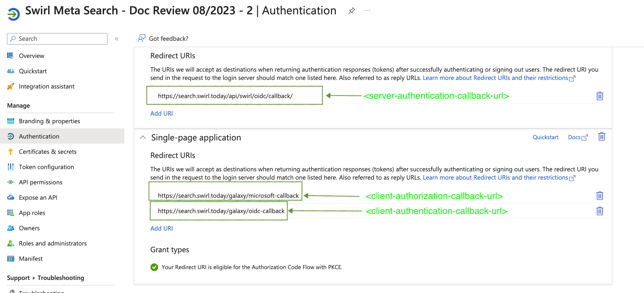Image resolution: width=644 pixels, height=293 pixels.
Task: Open Certificates & secrets page
Action: (x=48, y=152)
